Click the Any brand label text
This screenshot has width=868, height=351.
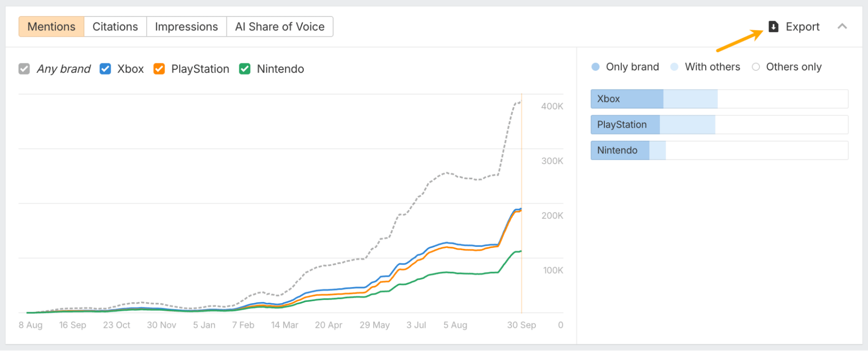coord(63,69)
